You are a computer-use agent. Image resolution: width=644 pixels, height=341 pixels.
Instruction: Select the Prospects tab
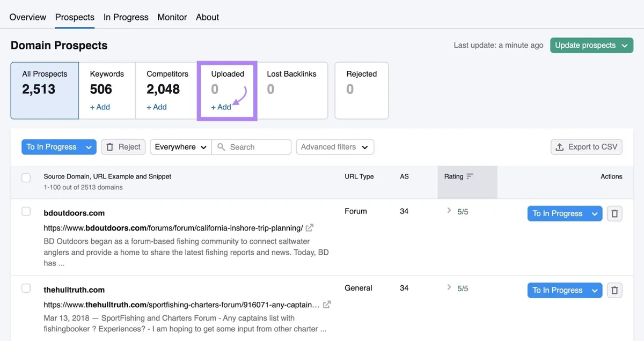pos(75,17)
